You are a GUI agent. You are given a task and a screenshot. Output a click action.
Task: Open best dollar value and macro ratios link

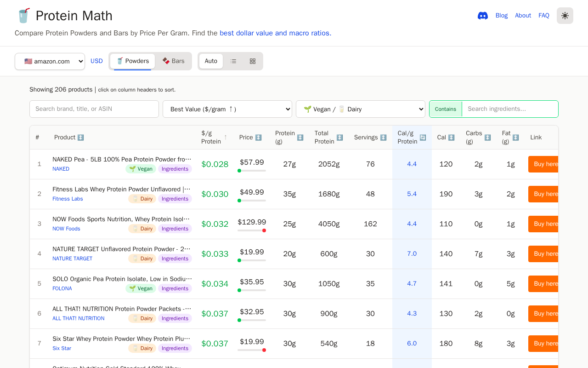tap(275, 33)
